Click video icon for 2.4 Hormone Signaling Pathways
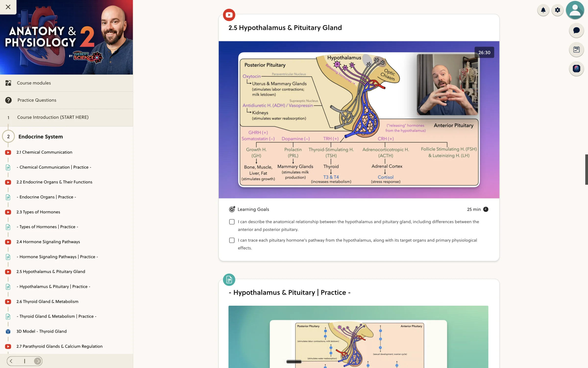The height and width of the screenshot is (368, 588). point(8,242)
